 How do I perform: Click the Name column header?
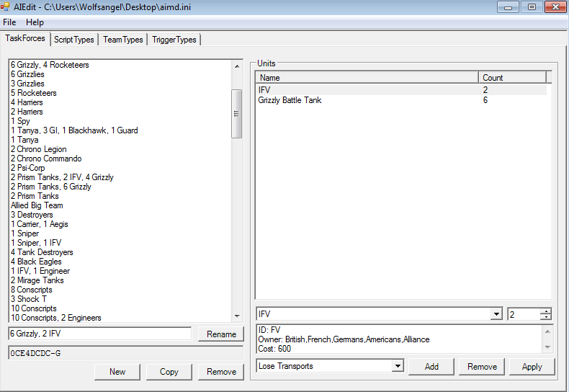367,78
